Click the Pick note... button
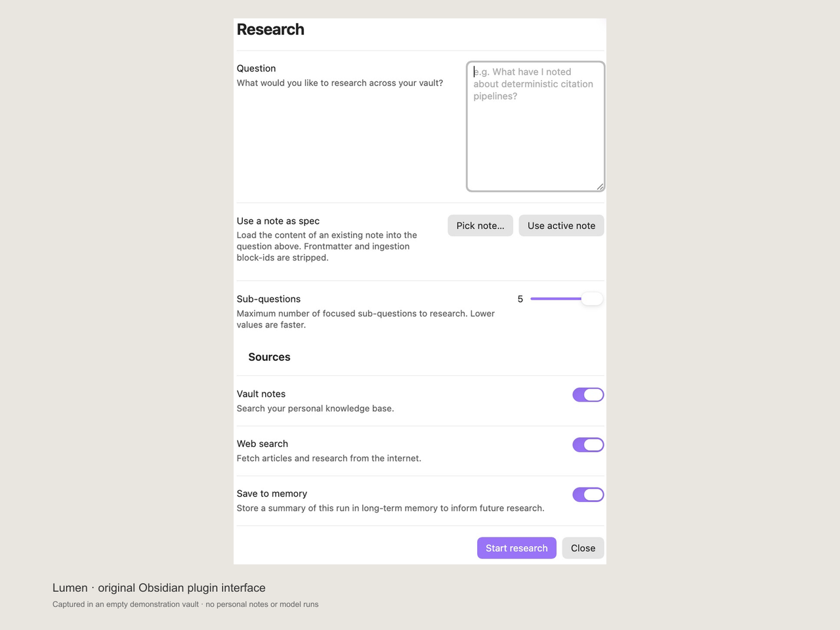 point(480,226)
